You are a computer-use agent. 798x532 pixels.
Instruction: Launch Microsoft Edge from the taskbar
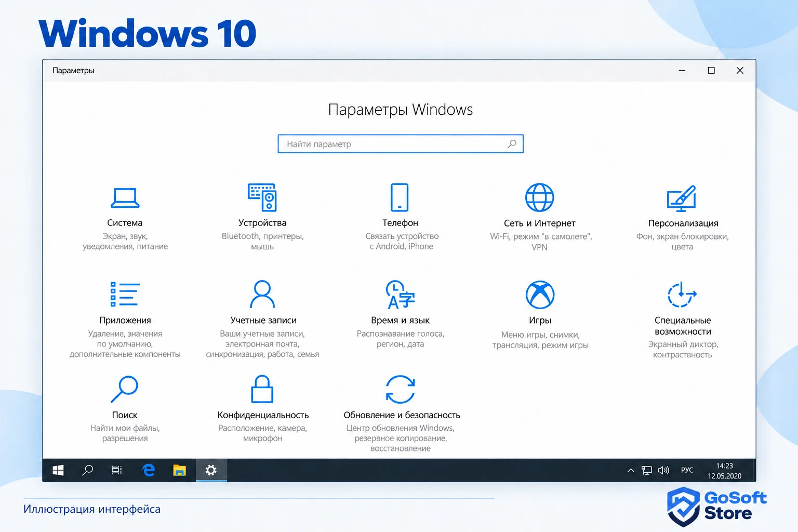click(149, 470)
